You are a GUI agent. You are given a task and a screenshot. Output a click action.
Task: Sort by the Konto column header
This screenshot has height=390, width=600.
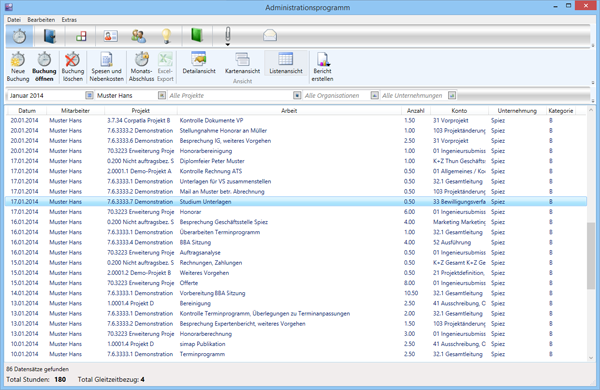tap(459, 111)
